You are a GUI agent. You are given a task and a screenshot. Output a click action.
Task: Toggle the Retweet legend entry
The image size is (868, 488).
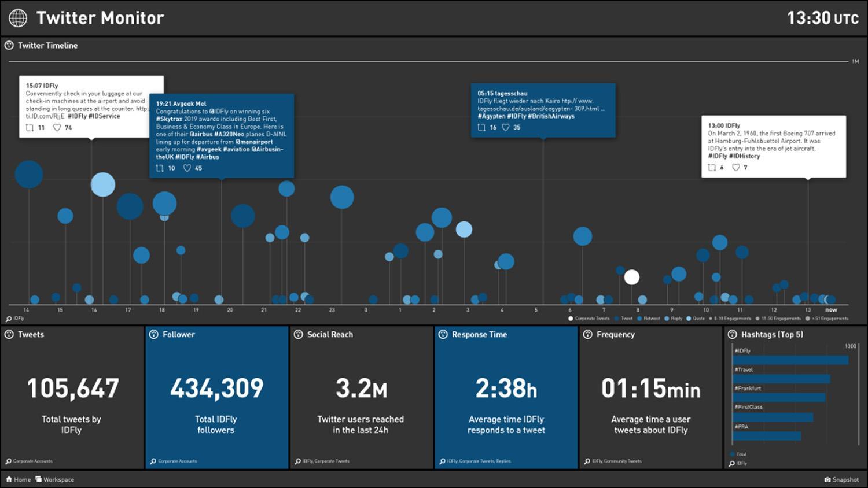(x=649, y=319)
